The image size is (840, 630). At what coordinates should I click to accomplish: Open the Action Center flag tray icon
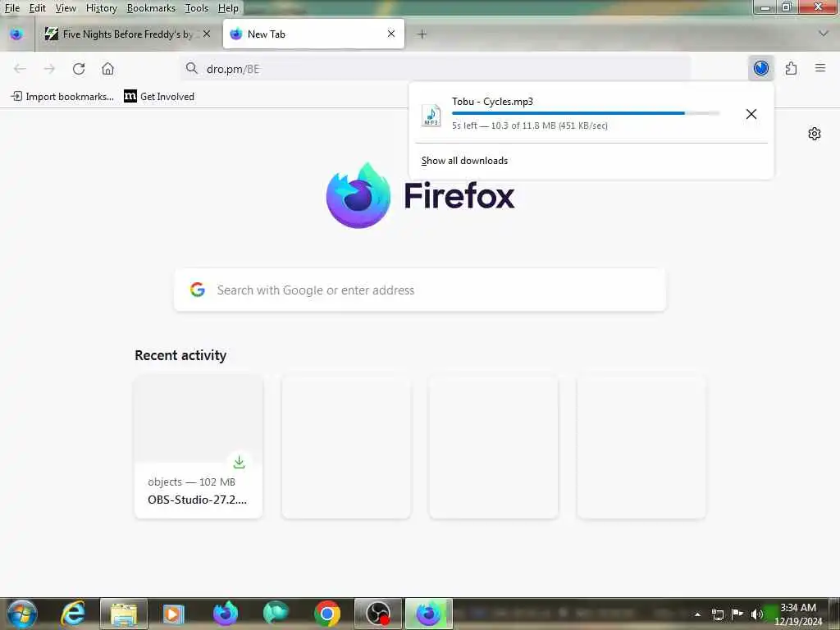click(737, 614)
